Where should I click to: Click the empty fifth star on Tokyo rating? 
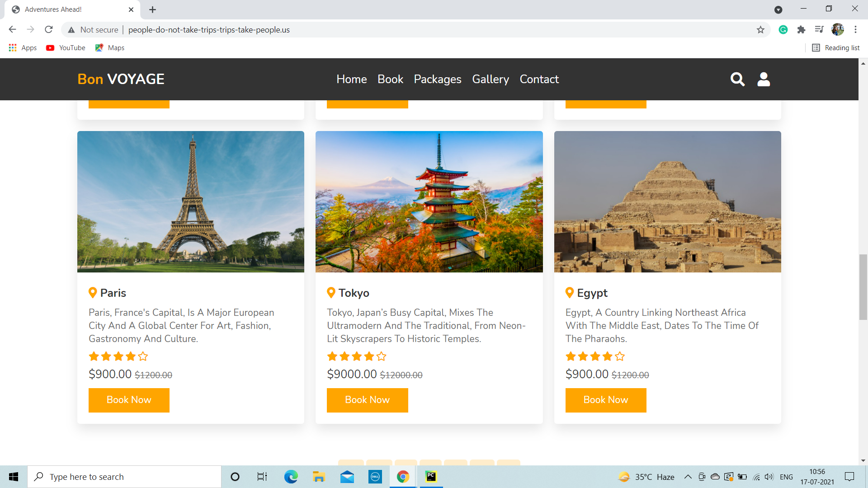[382, 357]
